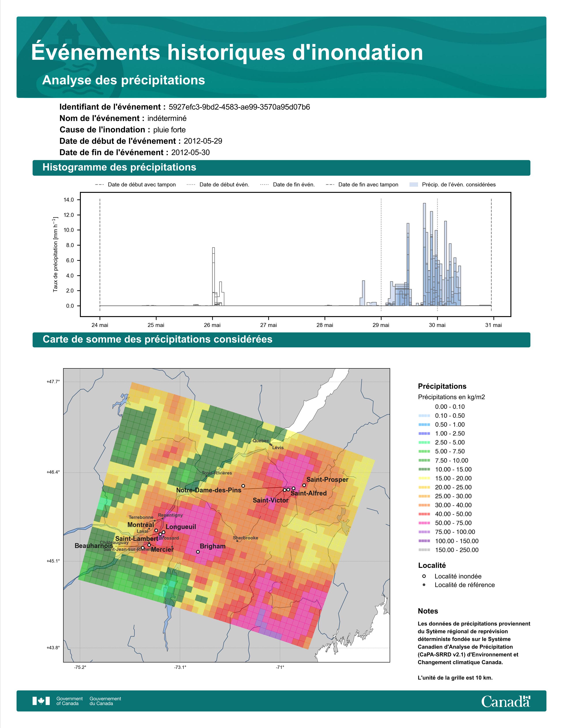This screenshot has height=728, width=563.
Task: Click the Notre-Dame-des-Pins locality marker
Action: [243, 486]
